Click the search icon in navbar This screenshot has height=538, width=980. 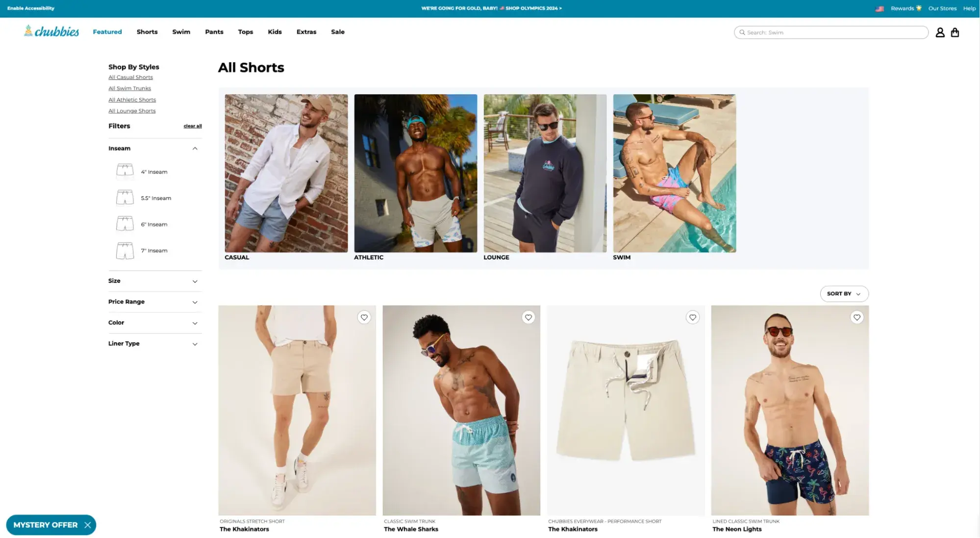tap(742, 32)
